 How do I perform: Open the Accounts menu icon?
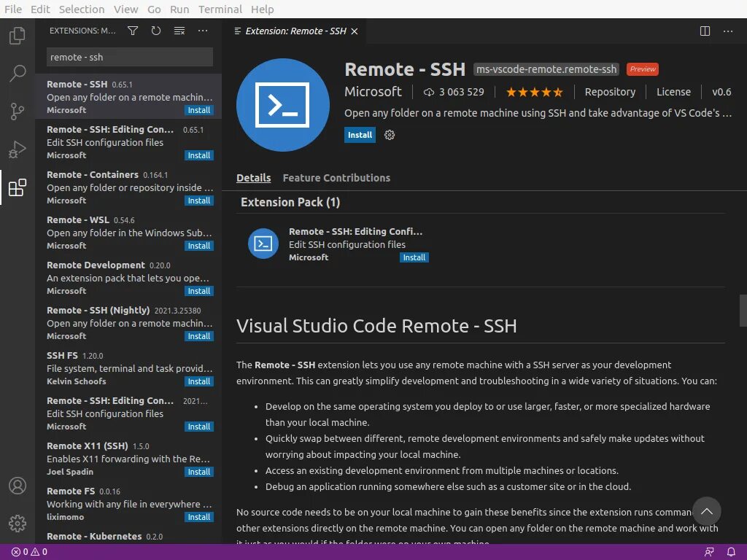[x=18, y=486]
